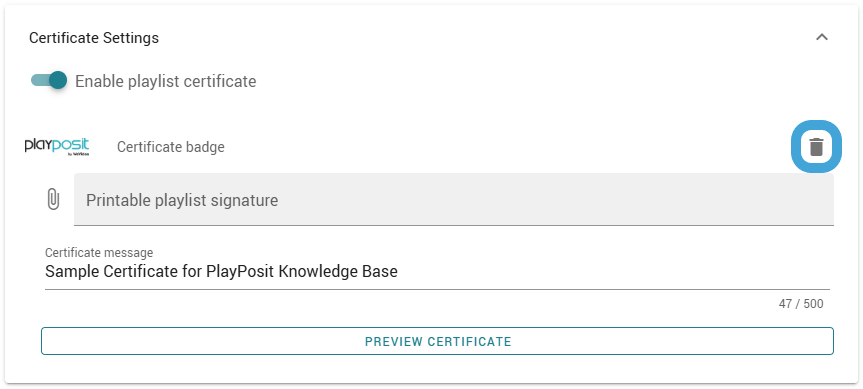
Task: Click the 'Certificate badge' label
Action: (171, 147)
